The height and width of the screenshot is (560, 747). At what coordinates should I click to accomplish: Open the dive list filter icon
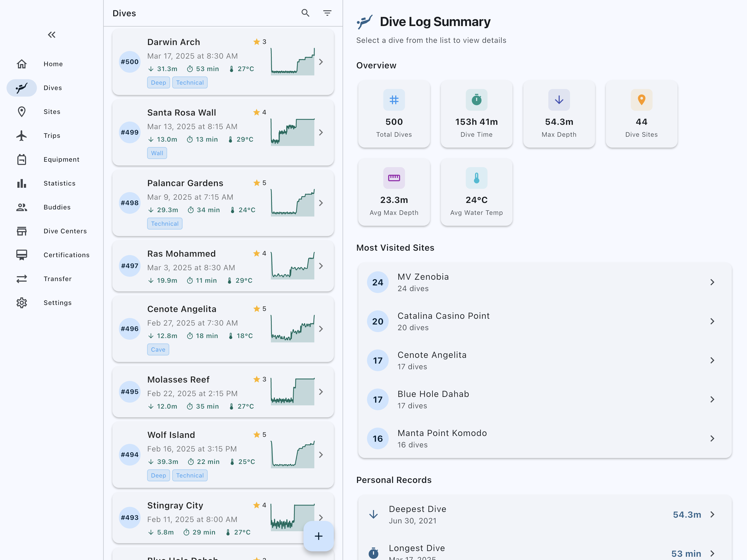[327, 13]
